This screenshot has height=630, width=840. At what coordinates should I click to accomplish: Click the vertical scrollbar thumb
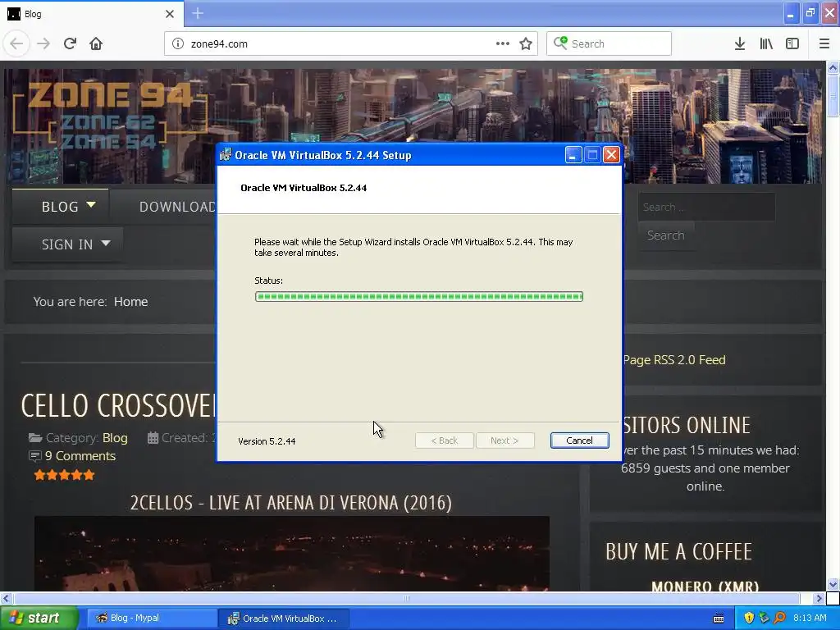pos(833,96)
